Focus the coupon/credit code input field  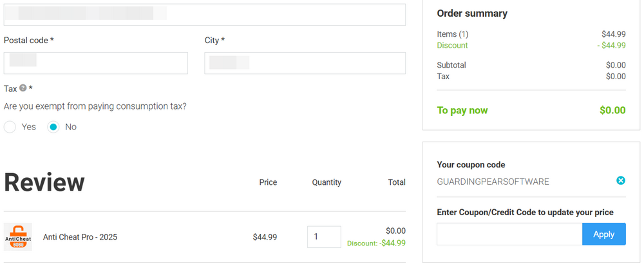coord(509,234)
